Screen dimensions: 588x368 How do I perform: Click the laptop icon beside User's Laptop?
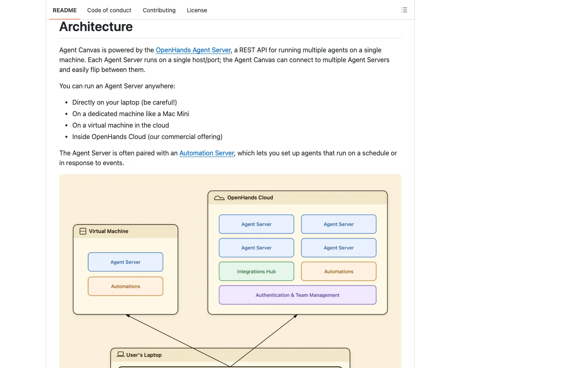pos(121,354)
